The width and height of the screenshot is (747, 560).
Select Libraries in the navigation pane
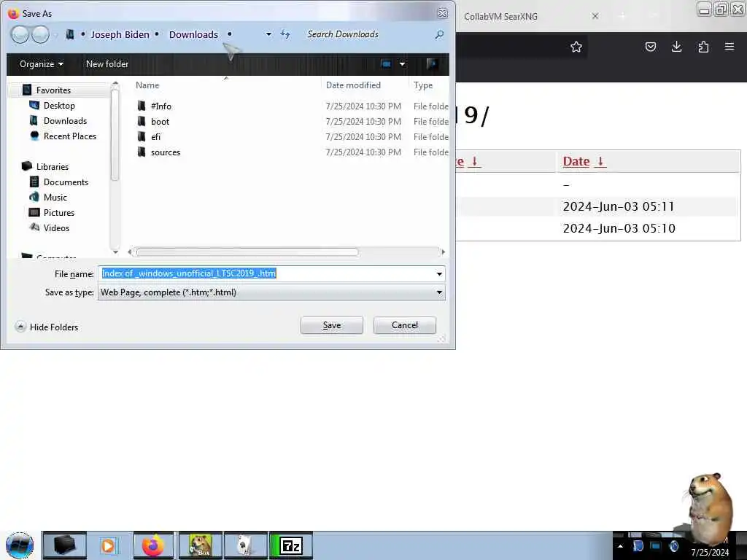[53, 167]
